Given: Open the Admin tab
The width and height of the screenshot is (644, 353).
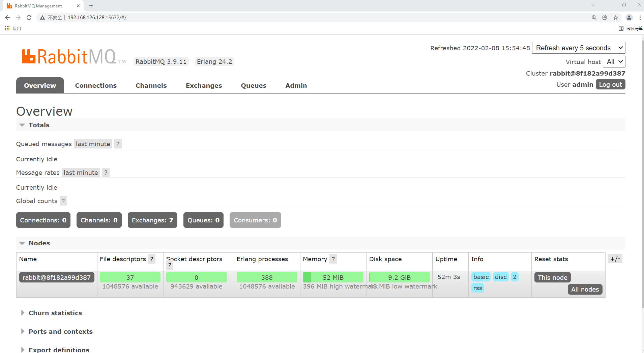Looking at the screenshot, I should click(296, 85).
